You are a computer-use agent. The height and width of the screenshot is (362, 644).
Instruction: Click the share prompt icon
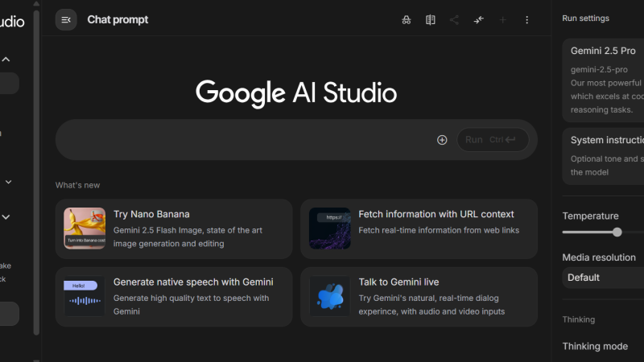click(454, 19)
